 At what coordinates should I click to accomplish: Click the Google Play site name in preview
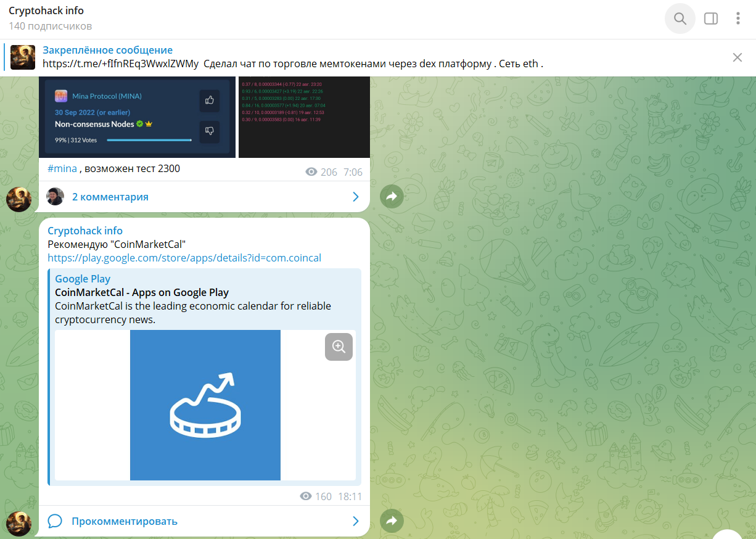[x=83, y=279]
